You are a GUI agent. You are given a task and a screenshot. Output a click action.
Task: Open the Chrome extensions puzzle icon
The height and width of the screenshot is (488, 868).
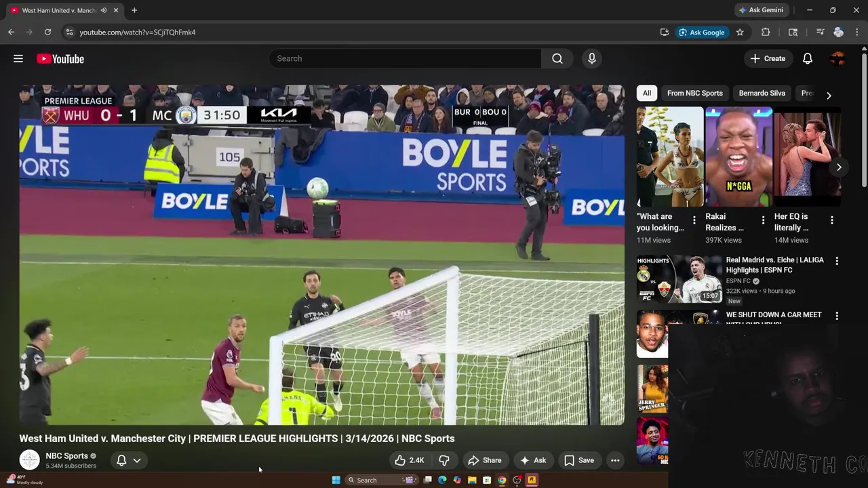pos(766,32)
